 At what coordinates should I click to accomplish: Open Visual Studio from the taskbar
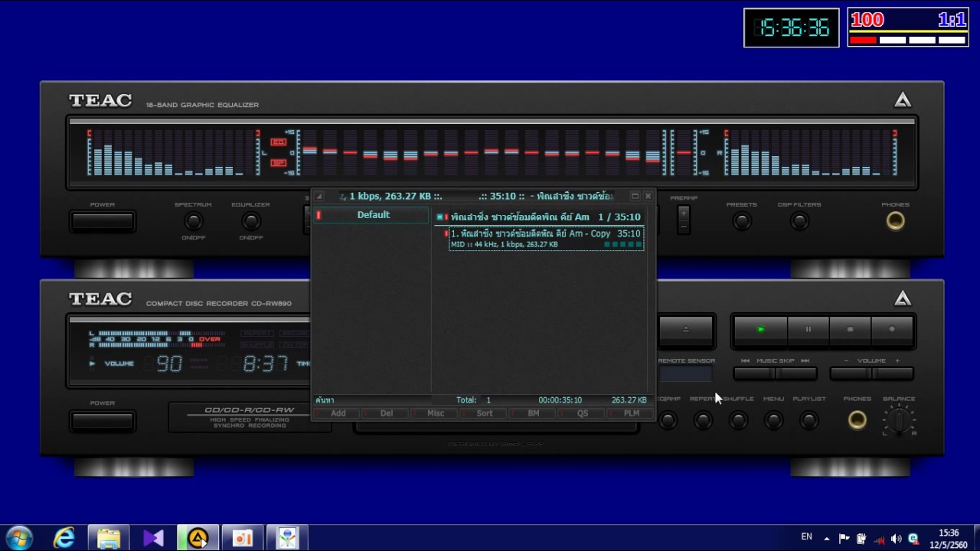[153, 538]
